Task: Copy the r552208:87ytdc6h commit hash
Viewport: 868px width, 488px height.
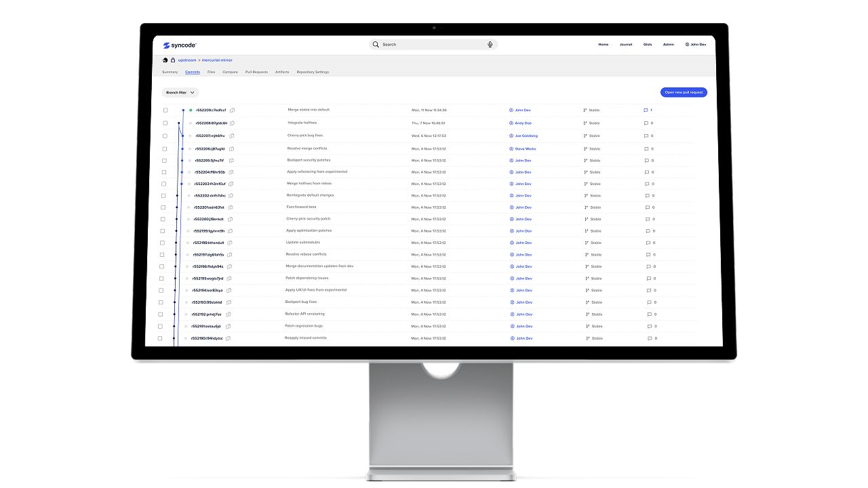Action: [x=232, y=123]
